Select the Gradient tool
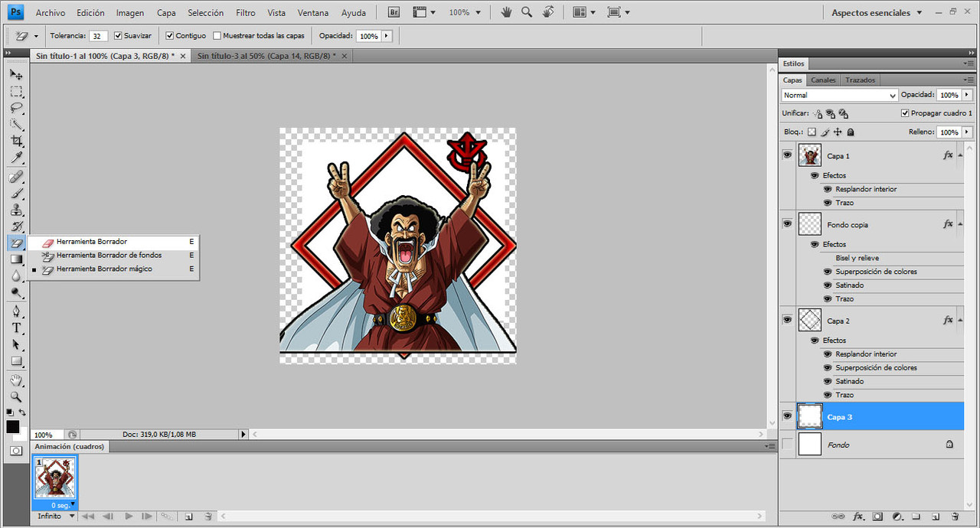The image size is (980, 528). [16, 259]
